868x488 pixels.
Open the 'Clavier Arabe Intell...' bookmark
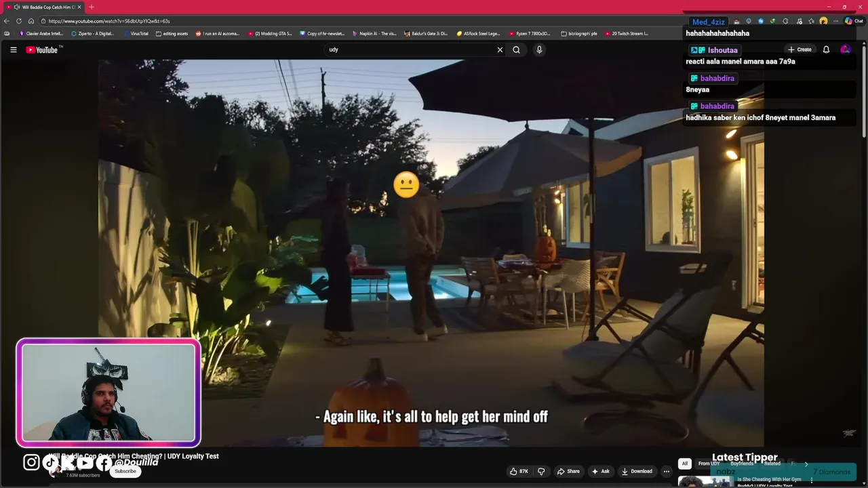pos(41,33)
